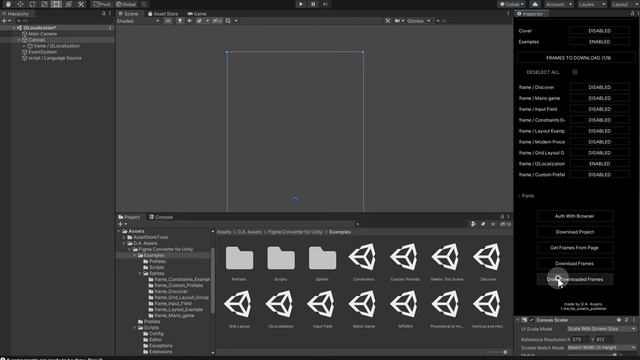Viewport: 640px width, 360px height.
Task: Open the Layers dropdown
Action: coord(592,4)
